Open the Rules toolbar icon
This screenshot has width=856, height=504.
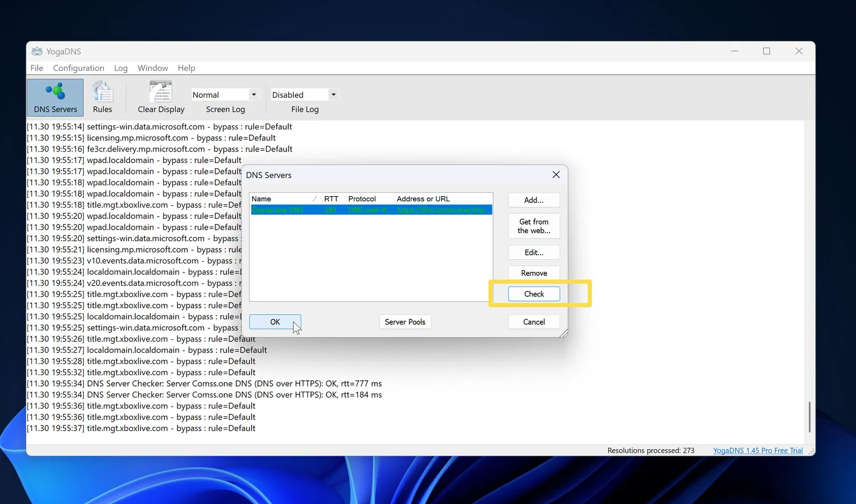(103, 97)
